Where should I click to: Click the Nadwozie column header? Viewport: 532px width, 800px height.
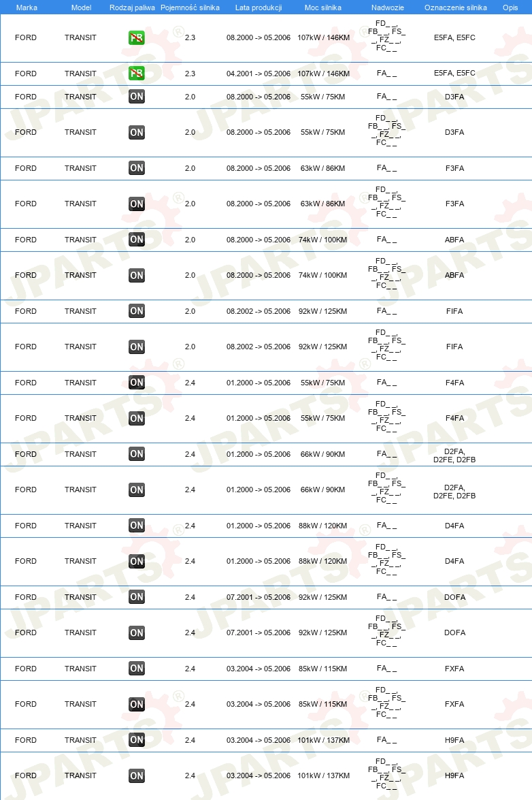(x=387, y=7)
